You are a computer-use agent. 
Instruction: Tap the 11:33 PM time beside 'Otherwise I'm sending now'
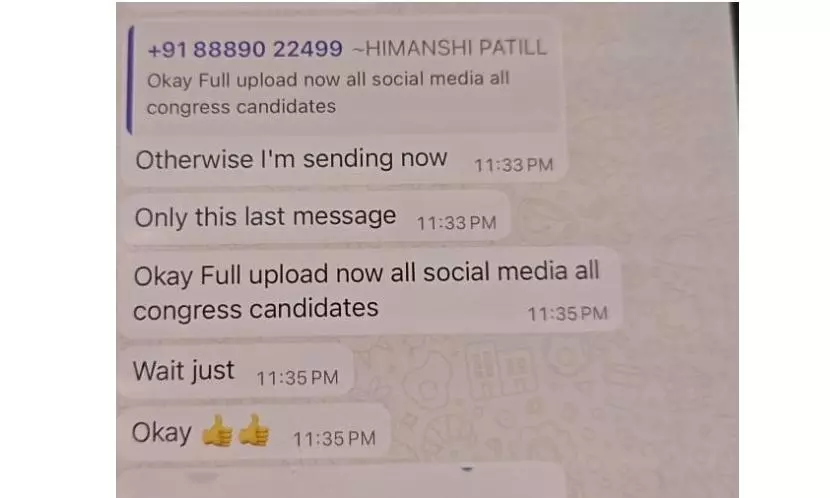point(513,165)
